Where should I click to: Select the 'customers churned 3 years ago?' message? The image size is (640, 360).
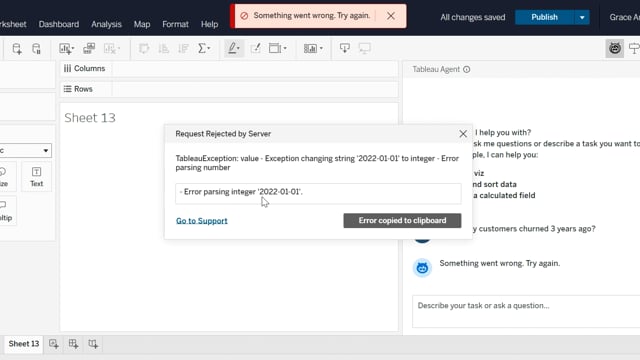tap(534, 229)
